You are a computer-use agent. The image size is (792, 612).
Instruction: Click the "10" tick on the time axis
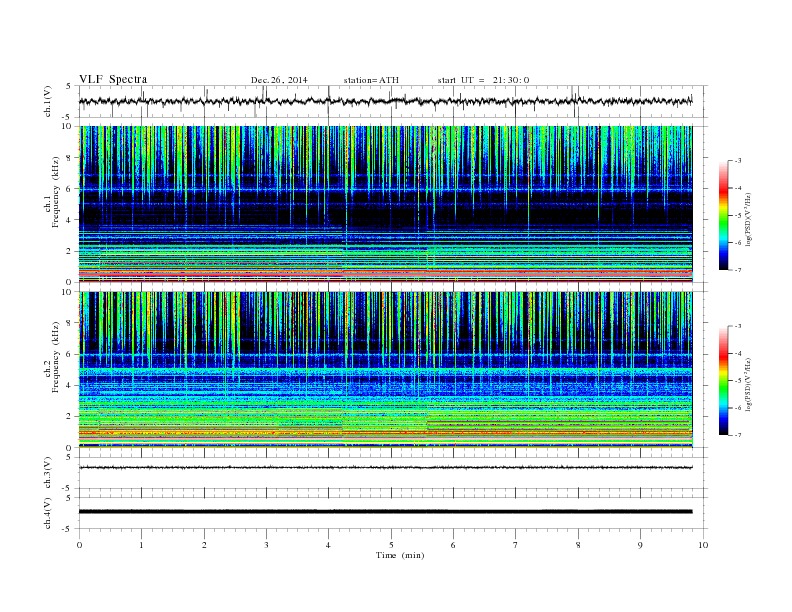(x=703, y=545)
